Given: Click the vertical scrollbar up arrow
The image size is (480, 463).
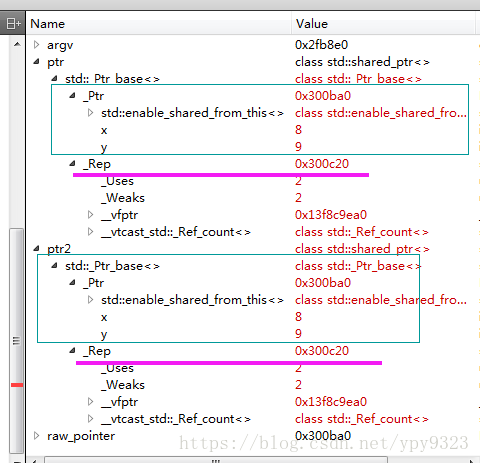Looking at the screenshot, I should click(17, 44).
